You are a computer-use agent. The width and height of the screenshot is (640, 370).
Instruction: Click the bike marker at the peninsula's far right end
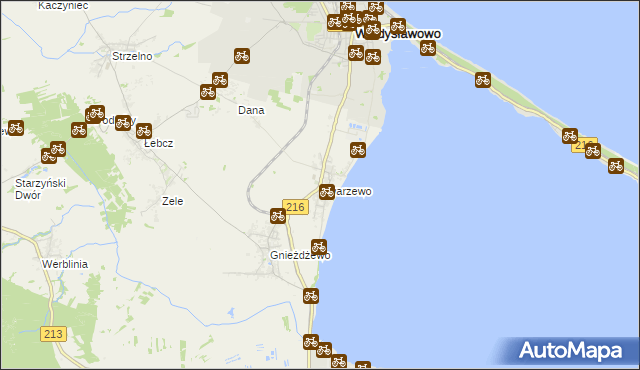[x=616, y=166]
